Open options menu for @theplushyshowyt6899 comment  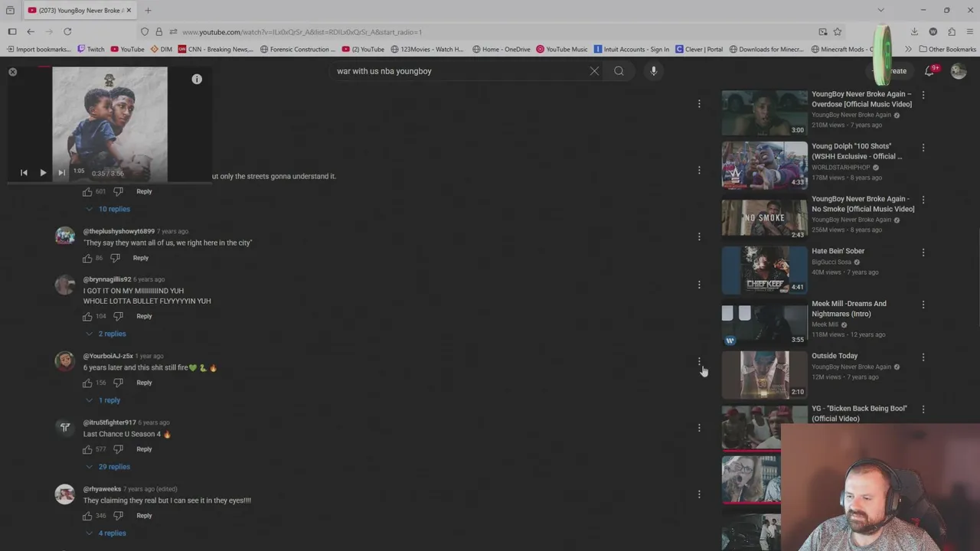[x=699, y=236]
